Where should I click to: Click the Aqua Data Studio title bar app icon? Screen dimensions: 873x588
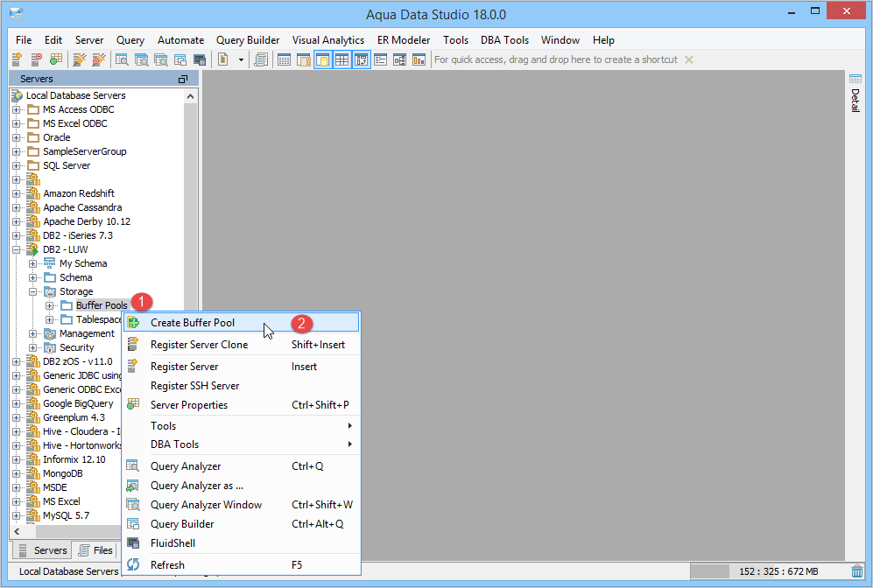click(18, 14)
